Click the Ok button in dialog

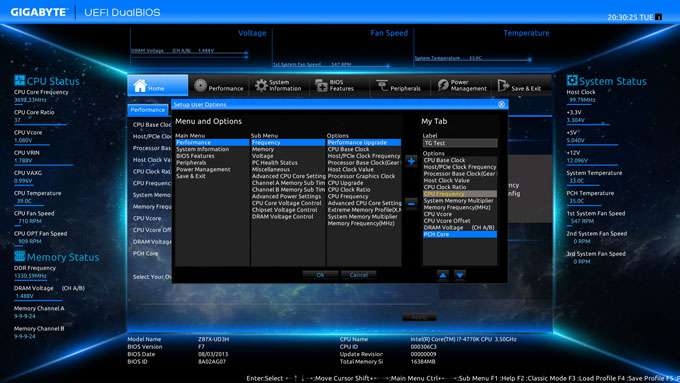tap(320, 275)
